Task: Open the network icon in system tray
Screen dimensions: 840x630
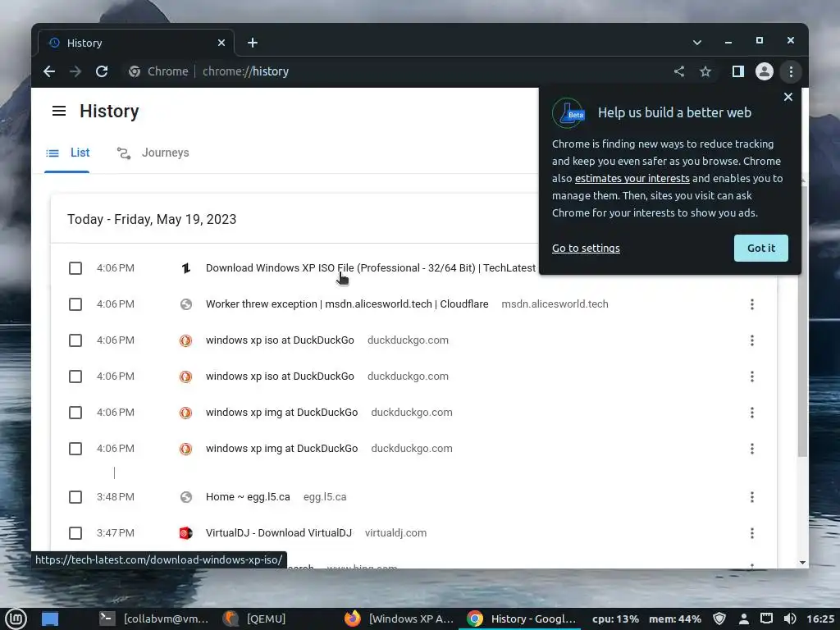Action: 767,619
